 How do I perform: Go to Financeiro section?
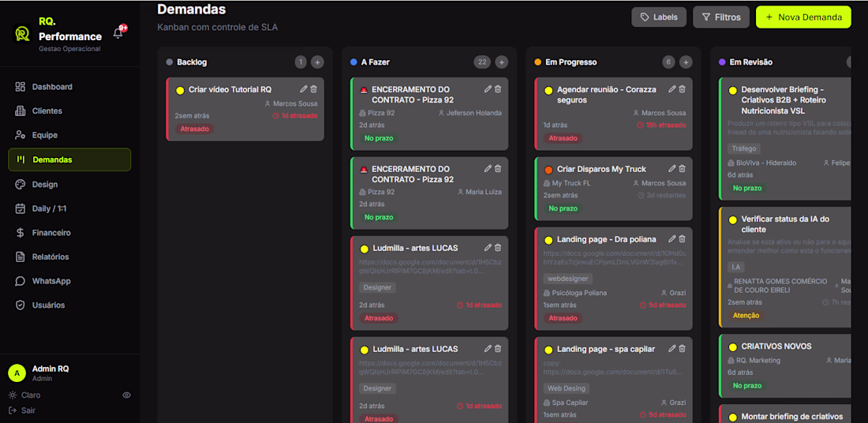pyautogui.click(x=69, y=233)
